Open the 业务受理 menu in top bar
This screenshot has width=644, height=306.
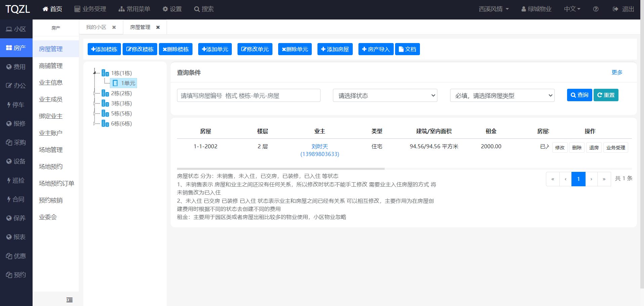click(x=90, y=9)
